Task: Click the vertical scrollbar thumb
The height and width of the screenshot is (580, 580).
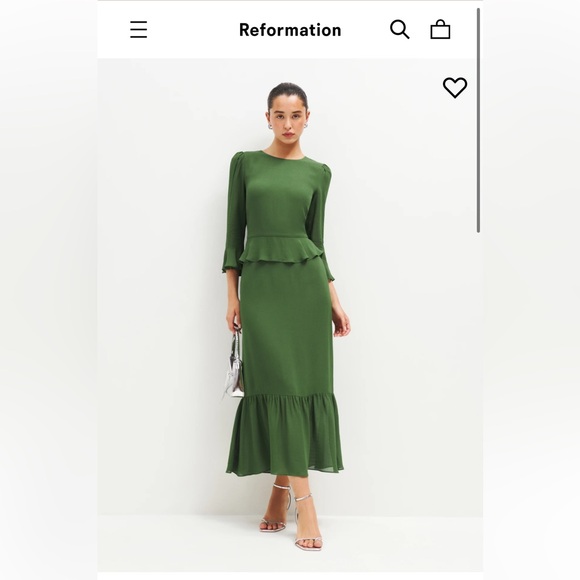Action: click(478, 121)
